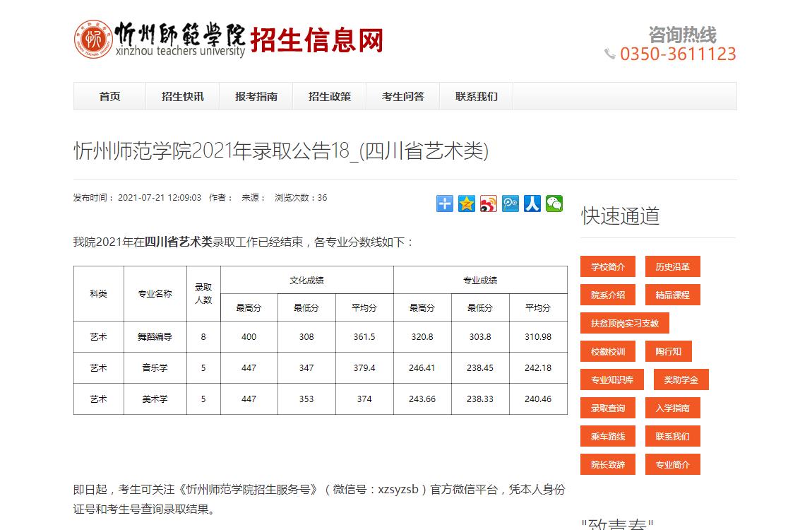Click the 374 average score cell
812x530 pixels.
click(364, 399)
